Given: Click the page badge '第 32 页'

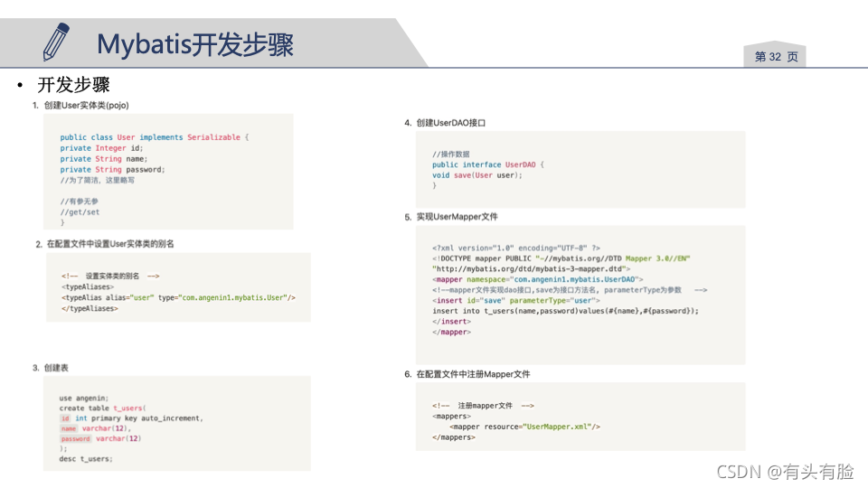Looking at the screenshot, I should point(776,56).
